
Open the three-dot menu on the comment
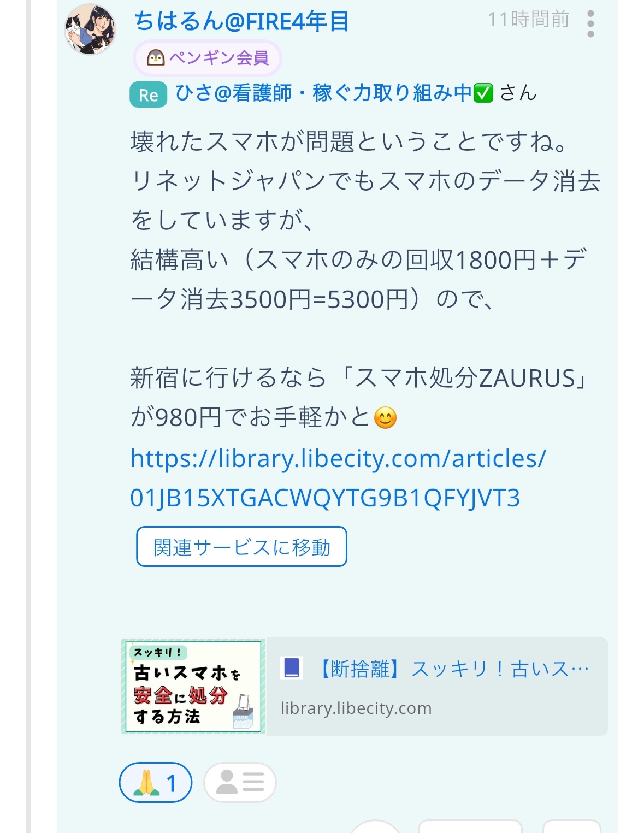[x=590, y=24]
